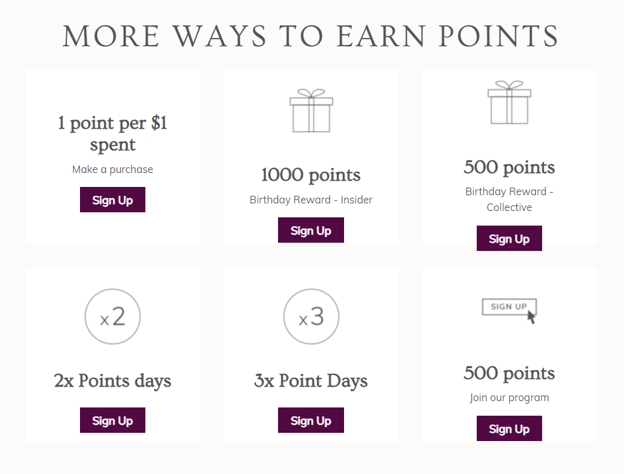Click the 'Make a purchase' text
This screenshot has width=624, height=474.
coord(113,170)
